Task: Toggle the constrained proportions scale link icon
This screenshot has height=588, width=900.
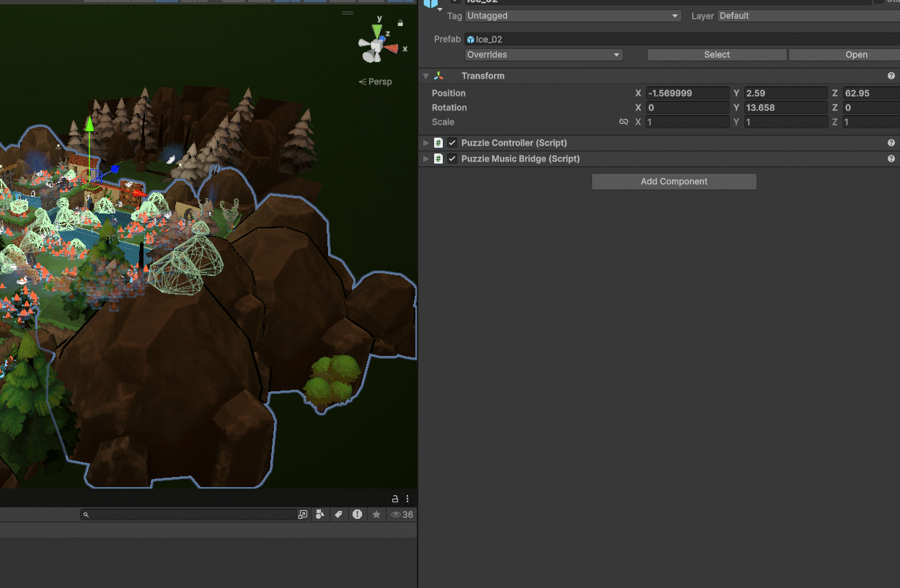Action: point(624,122)
